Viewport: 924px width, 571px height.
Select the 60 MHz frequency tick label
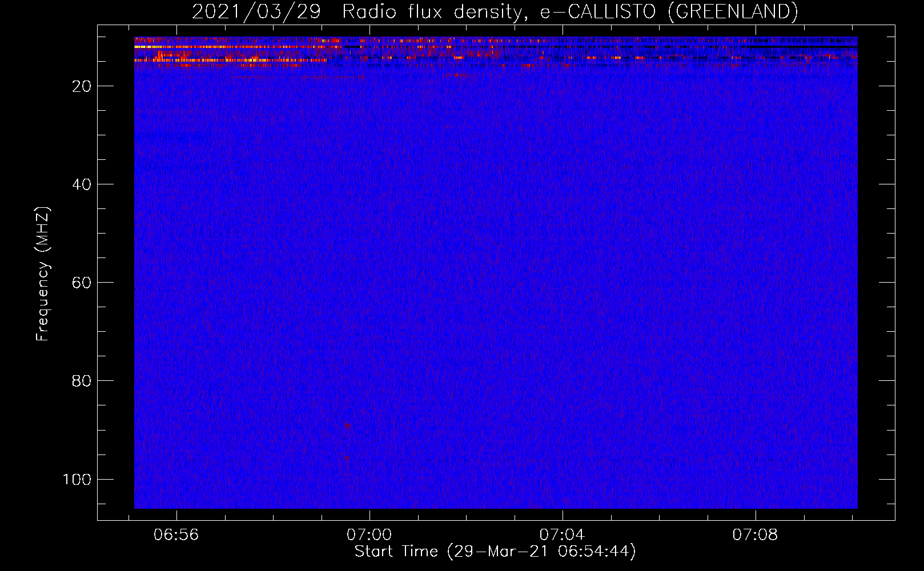tap(82, 283)
